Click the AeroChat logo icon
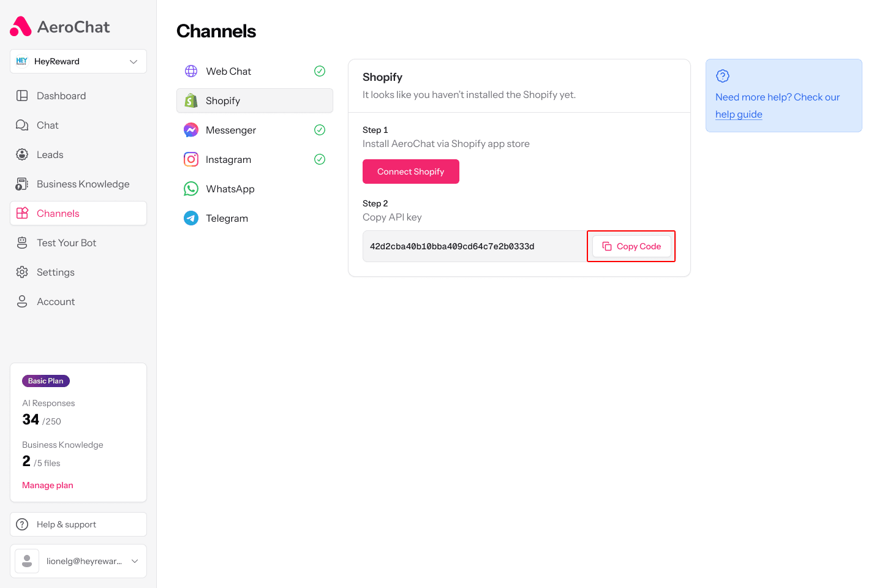Image resolution: width=882 pixels, height=588 pixels. point(21,26)
